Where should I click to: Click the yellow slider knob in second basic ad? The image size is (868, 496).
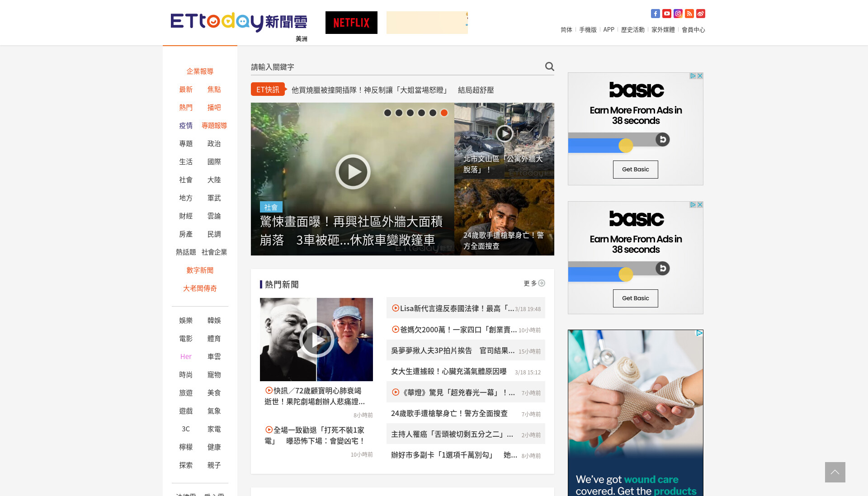click(626, 274)
